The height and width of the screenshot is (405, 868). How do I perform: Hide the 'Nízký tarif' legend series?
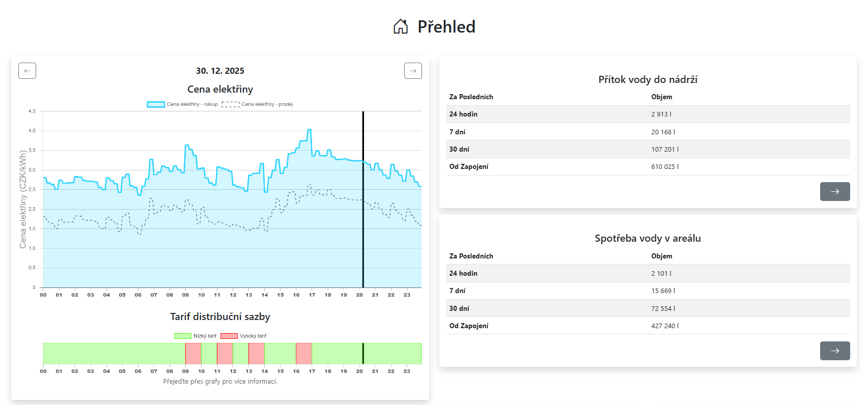point(205,336)
